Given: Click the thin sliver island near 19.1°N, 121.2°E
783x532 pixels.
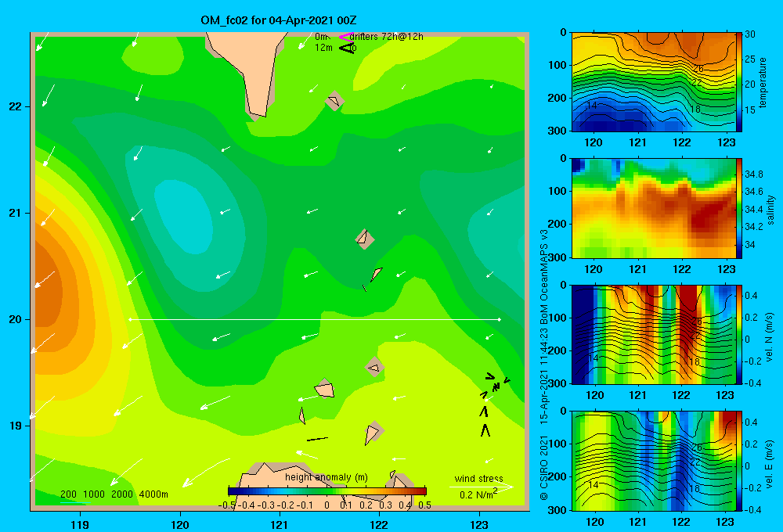Looking at the screenshot, I should point(302,415).
